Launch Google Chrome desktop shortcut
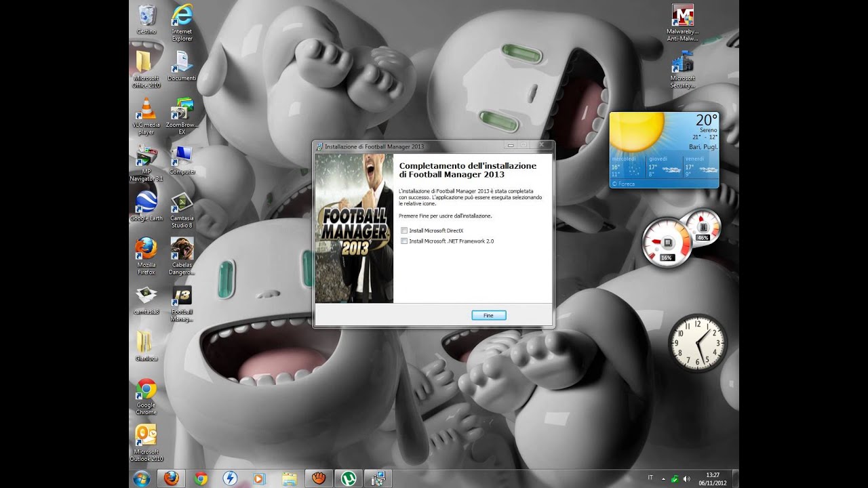This screenshot has height=488, width=868. pos(146,396)
